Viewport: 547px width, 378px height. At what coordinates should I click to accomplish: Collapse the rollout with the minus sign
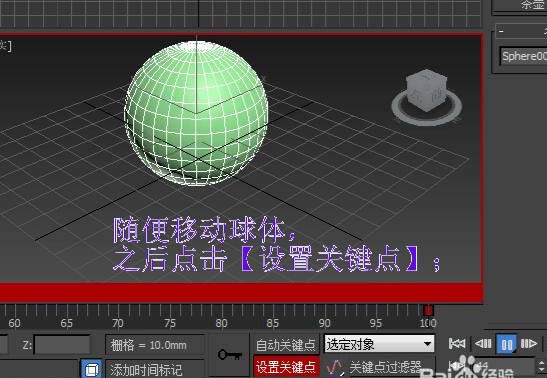pos(501,31)
